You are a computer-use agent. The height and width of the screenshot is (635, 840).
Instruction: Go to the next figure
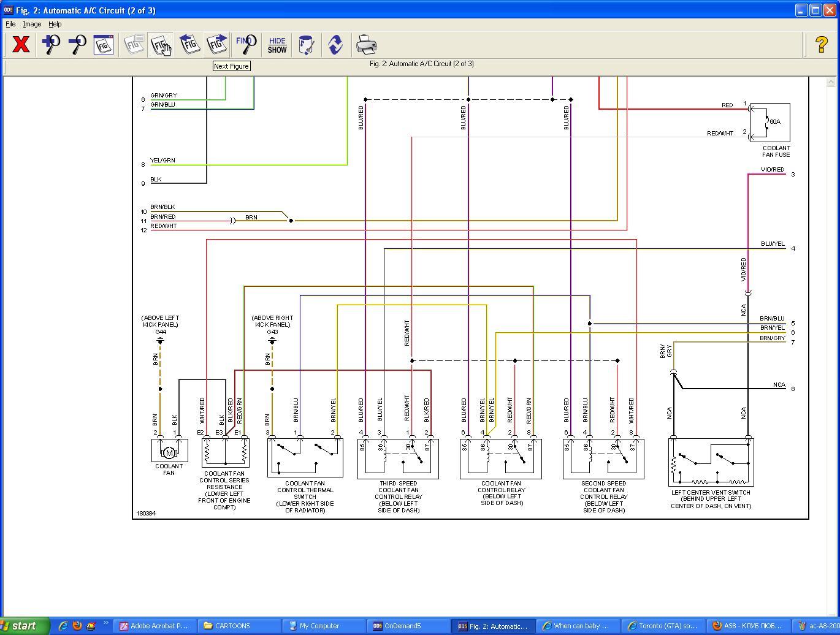click(x=217, y=45)
